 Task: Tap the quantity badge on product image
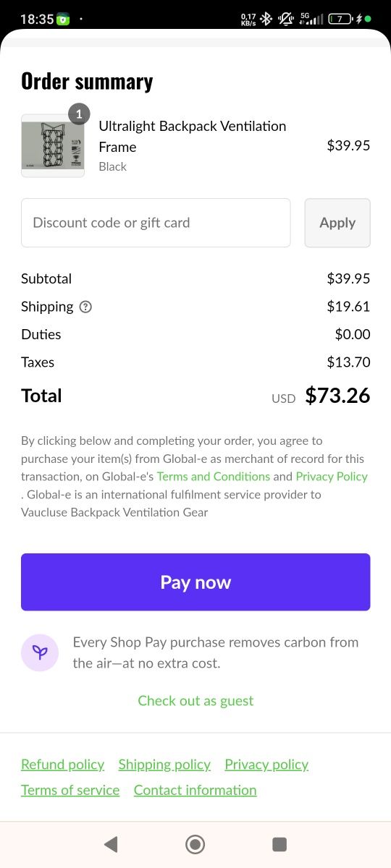click(x=79, y=114)
